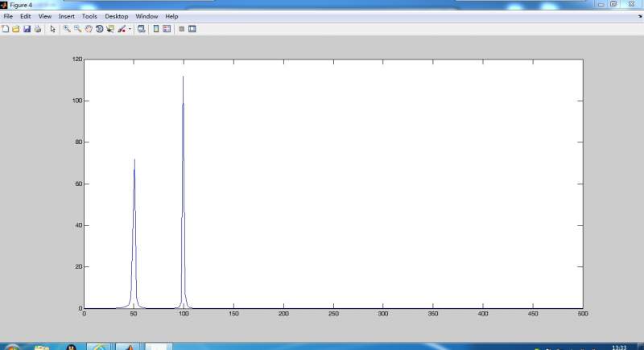Open the brush color dropdown arrow

(130, 29)
